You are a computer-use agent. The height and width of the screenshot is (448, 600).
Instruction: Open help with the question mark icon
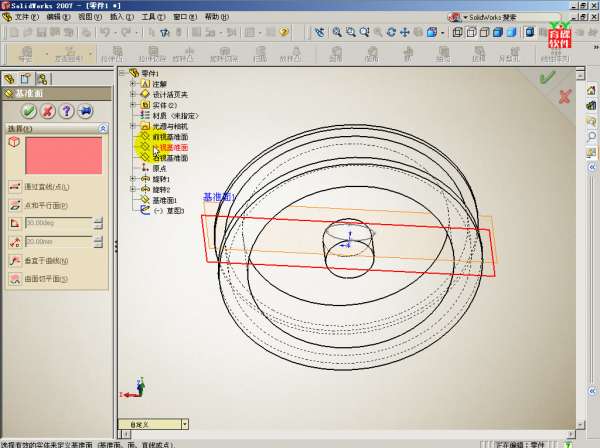click(x=66, y=111)
